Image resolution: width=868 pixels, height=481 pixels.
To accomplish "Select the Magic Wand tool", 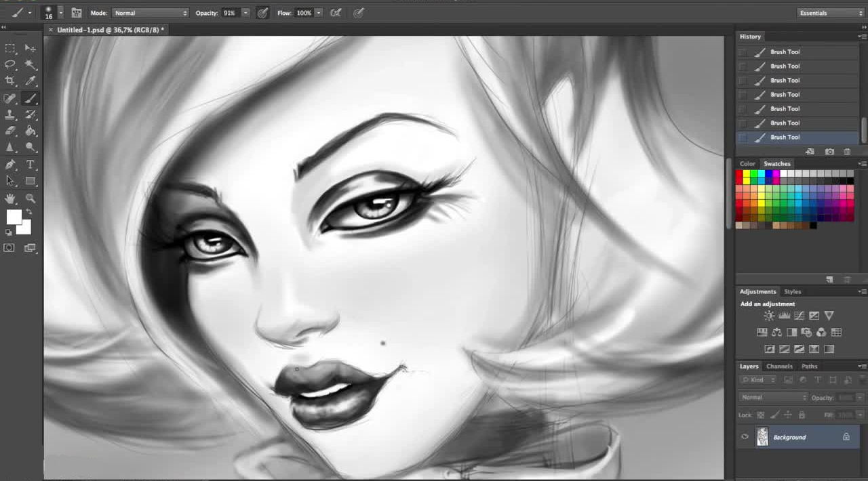I will tap(31, 65).
